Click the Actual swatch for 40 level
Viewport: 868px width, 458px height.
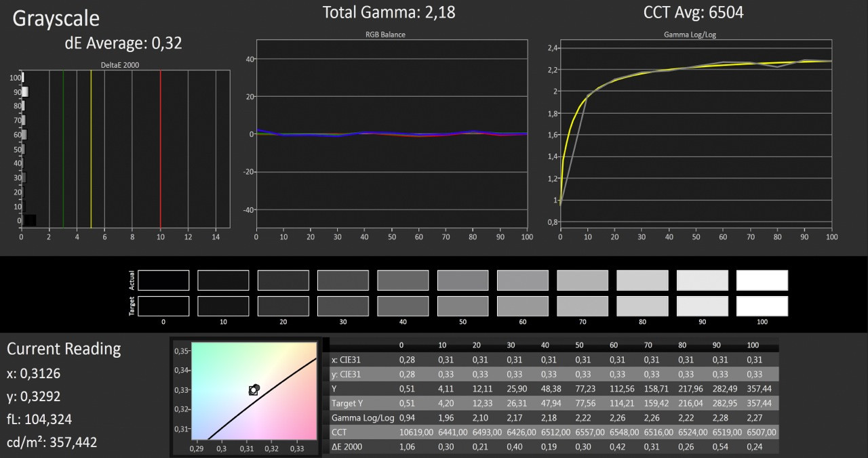[x=403, y=280]
